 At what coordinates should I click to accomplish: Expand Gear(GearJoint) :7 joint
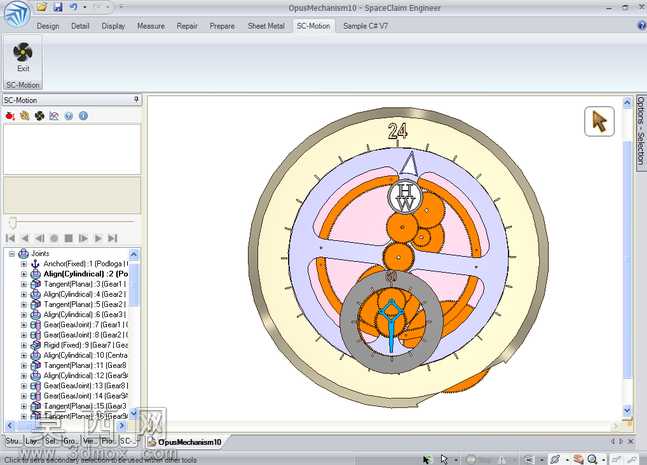pos(24,325)
